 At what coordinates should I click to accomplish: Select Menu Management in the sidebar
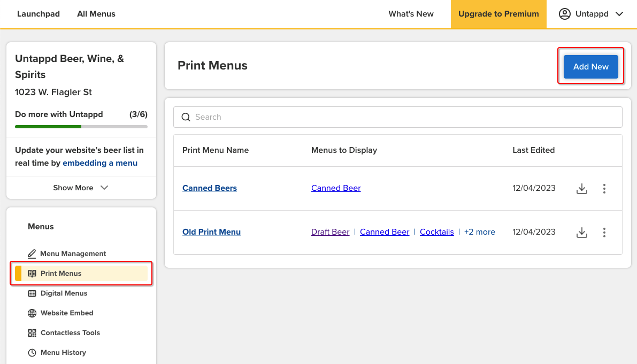coord(73,253)
